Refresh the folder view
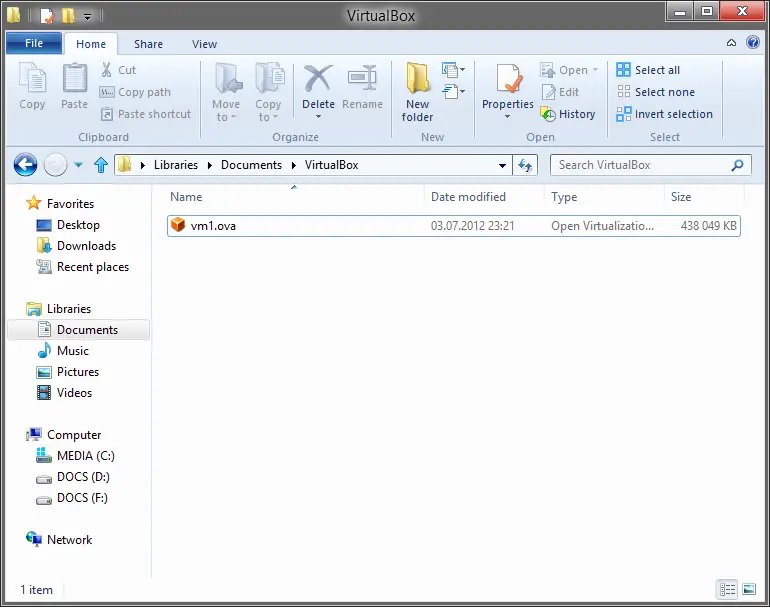This screenshot has width=770, height=608. pyautogui.click(x=525, y=166)
